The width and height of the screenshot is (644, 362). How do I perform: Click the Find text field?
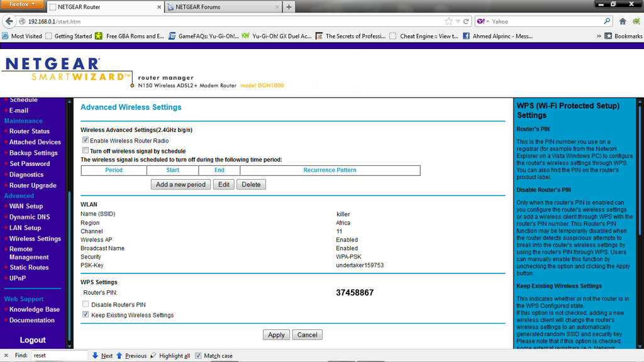point(59,356)
